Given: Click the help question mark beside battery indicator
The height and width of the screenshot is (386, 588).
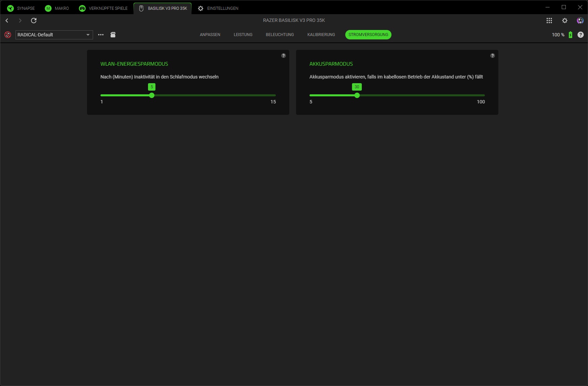Looking at the screenshot, I should [x=581, y=35].
